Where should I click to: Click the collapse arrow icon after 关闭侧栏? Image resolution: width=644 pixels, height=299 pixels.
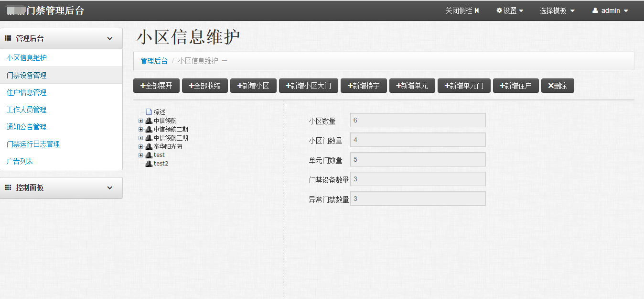tap(477, 10)
